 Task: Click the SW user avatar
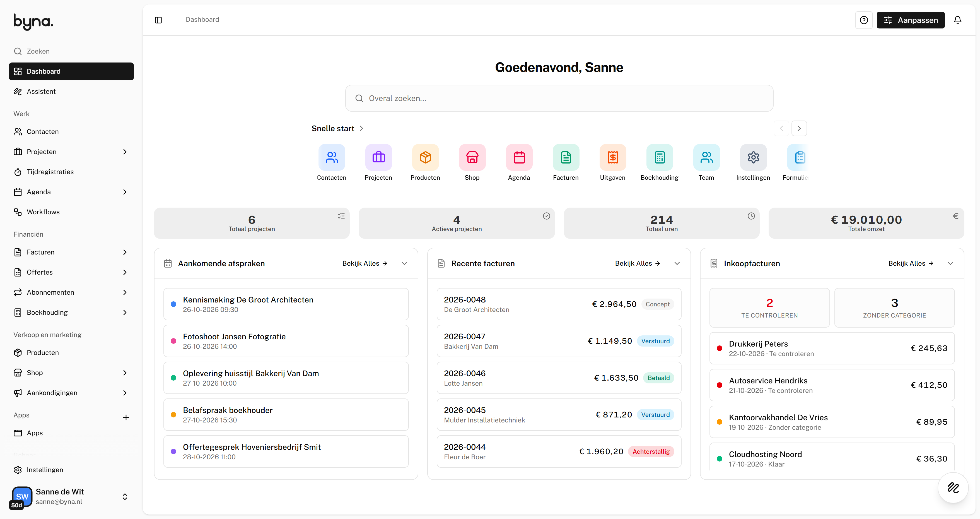22,496
